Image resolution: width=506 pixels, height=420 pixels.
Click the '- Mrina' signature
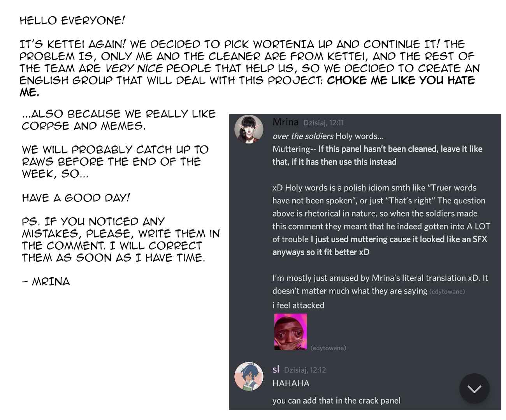(46, 282)
